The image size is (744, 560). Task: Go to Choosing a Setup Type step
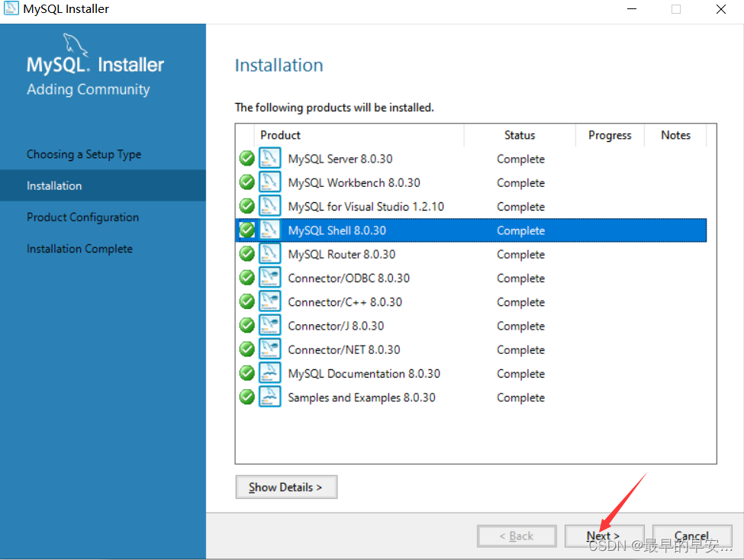coord(84,154)
